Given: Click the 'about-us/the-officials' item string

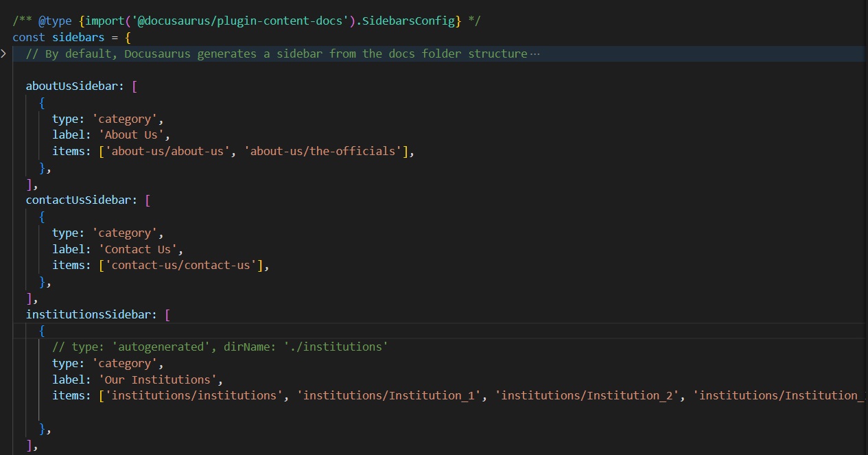Looking at the screenshot, I should pos(324,151).
